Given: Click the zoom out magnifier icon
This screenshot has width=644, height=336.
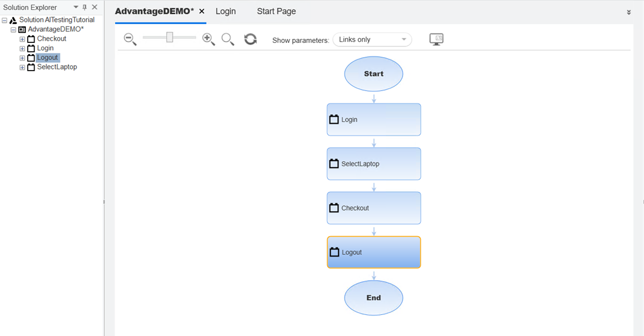Looking at the screenshot, I should pos(130,39).
